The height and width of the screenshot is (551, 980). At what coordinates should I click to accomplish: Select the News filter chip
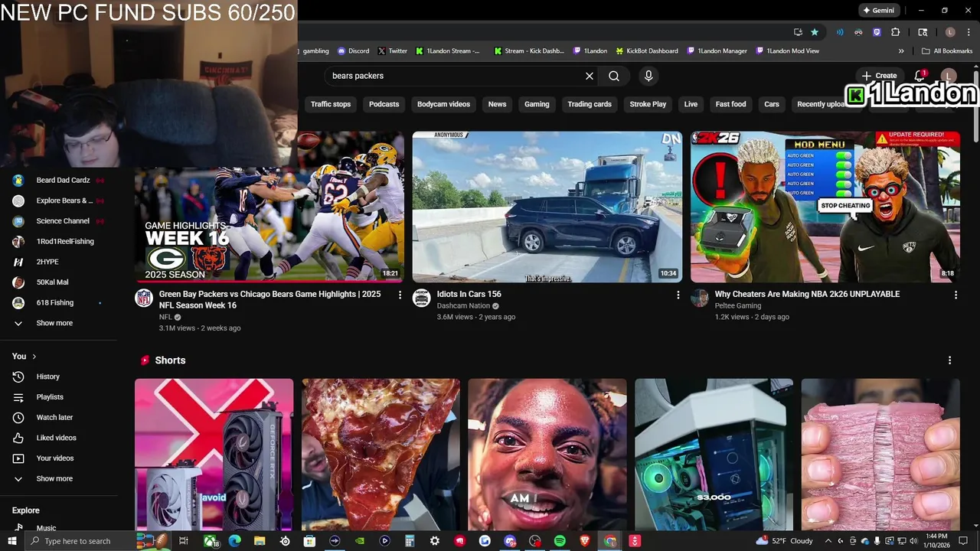(498, 104)
